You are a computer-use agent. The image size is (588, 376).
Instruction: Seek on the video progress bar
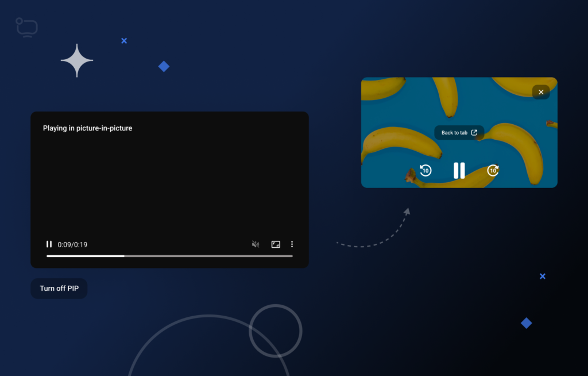point(169,256)
